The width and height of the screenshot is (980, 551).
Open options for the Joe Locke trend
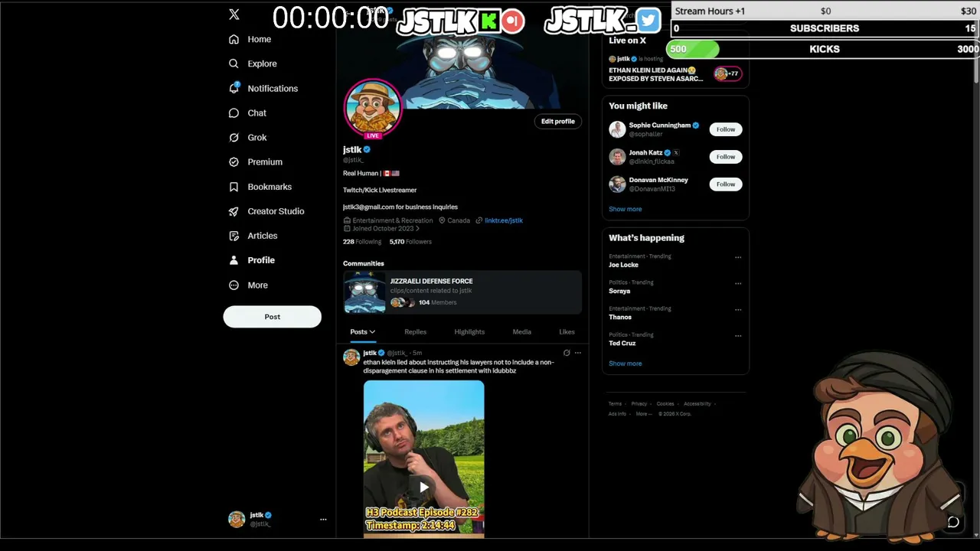click(x=738, y=257)
